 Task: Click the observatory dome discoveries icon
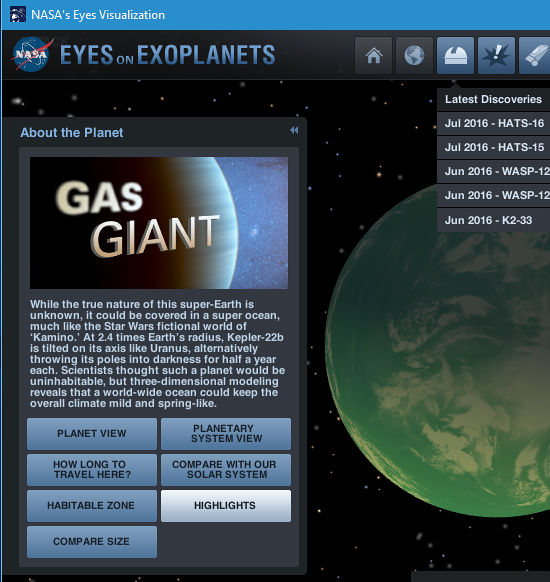tap(455, 55)
